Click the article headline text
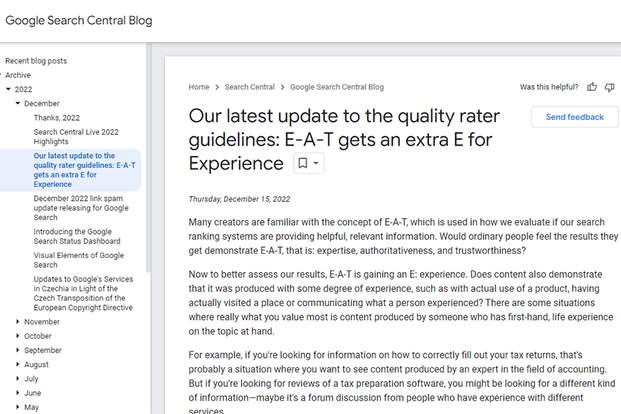Screen dimensions: 621x414 pyautogui.click(x=344, y=139)
